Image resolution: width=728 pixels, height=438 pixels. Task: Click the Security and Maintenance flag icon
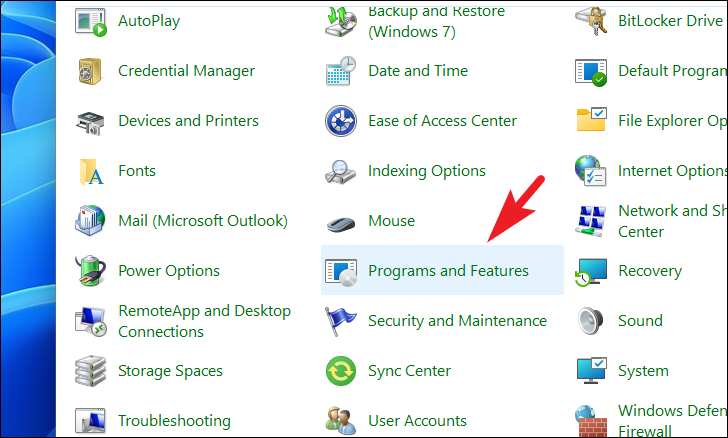click(340, 321)
